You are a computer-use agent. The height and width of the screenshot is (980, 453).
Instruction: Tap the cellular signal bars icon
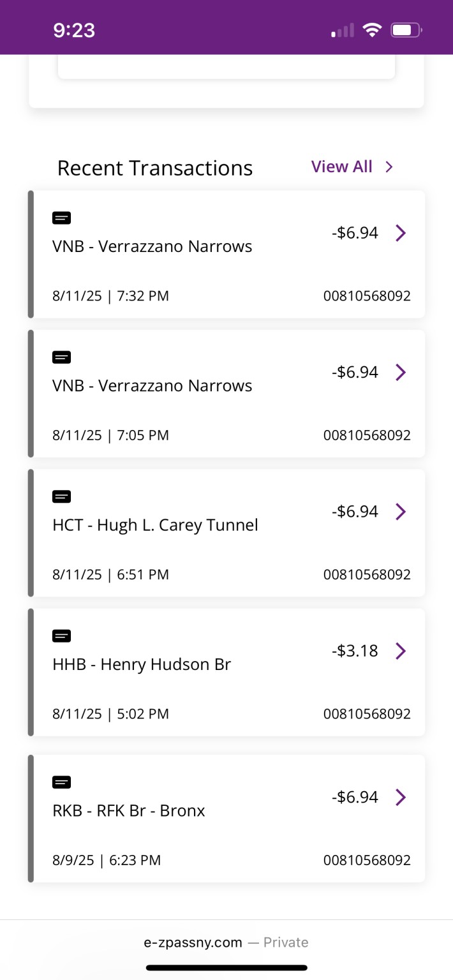pyautogui.click(x=343, y=31)
